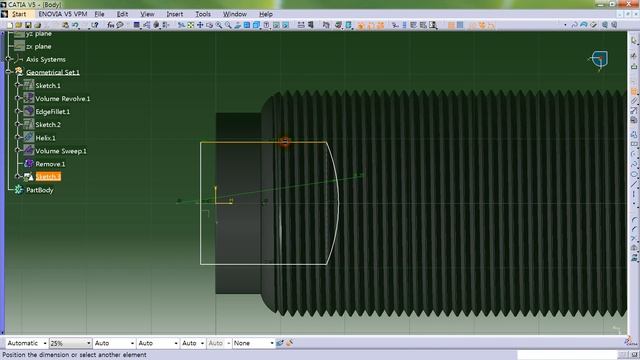Open the View menu

[x=147, y=14]
